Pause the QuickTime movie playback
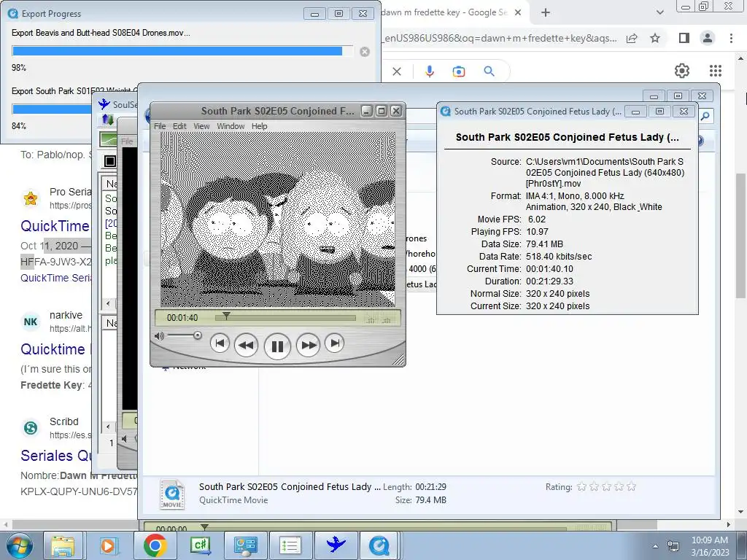The height and width of the screenshot is (560, 747). 277,346
